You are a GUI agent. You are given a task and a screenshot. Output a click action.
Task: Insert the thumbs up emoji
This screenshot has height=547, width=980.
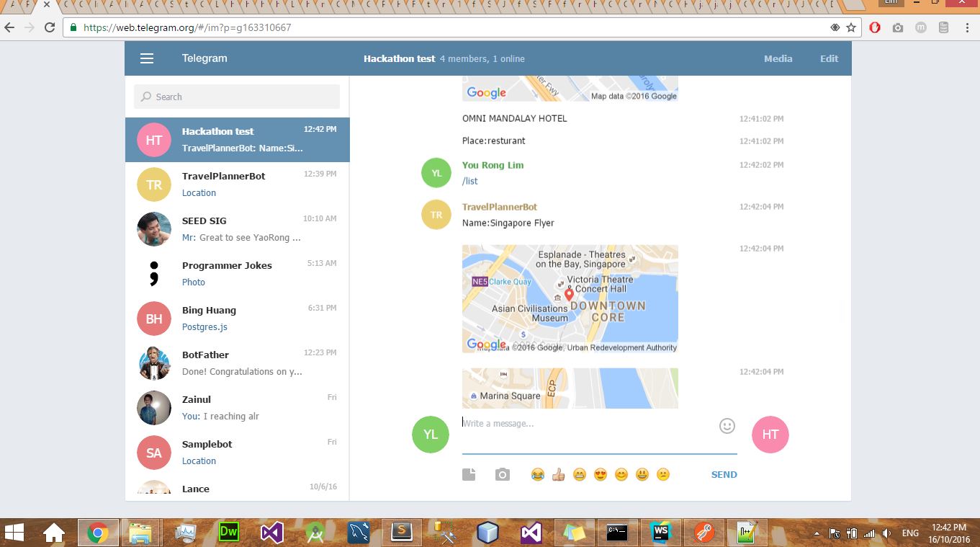[x=558, y=474]
